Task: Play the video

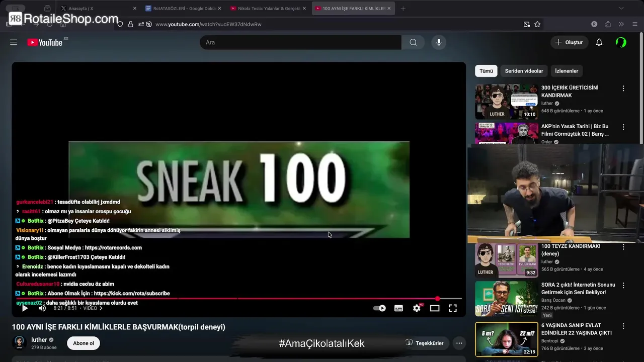Action: coord(25,308)
